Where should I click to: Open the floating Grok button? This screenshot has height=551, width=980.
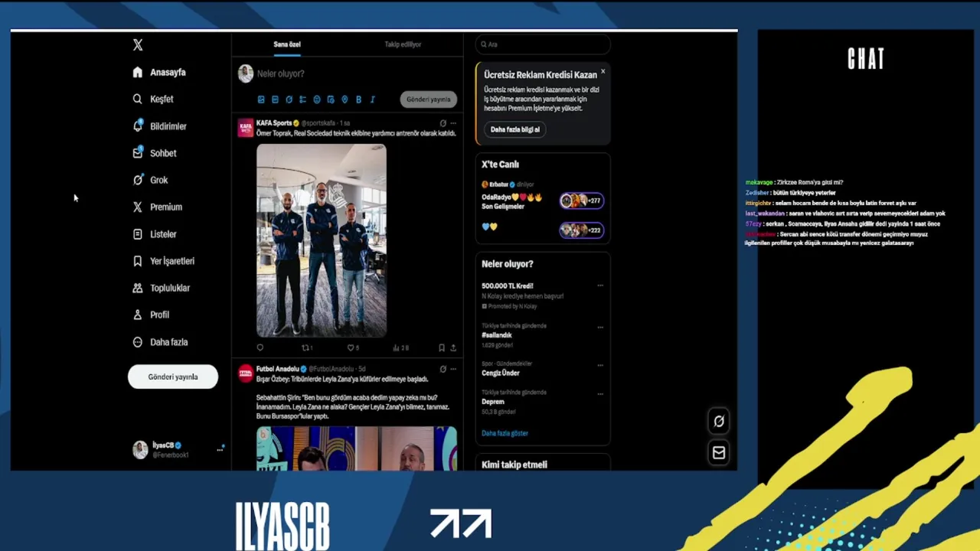tap(719, 421)
